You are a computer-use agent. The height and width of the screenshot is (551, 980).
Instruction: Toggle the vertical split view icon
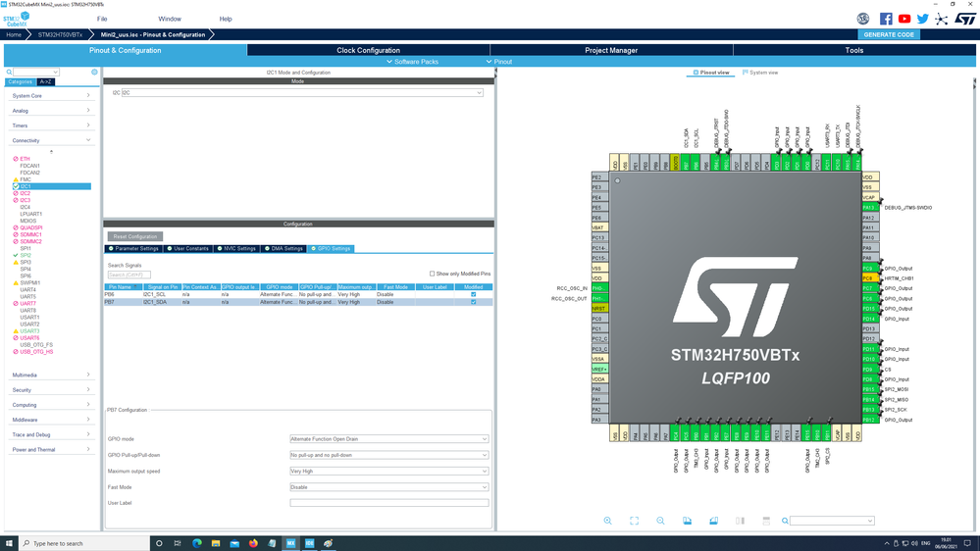coord(740,521)
